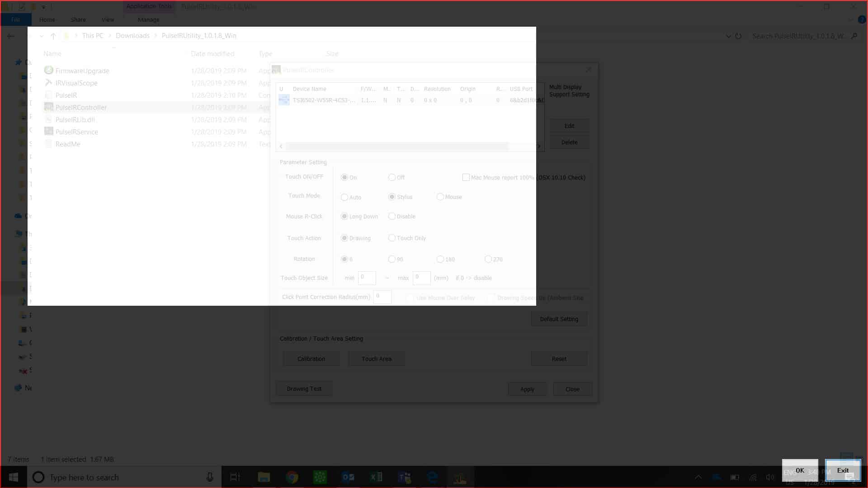Image resolution: width=868 pixels, height=488 pixels.
Task: Click the Touch Object Size min field
Action: tap(367, 278)
